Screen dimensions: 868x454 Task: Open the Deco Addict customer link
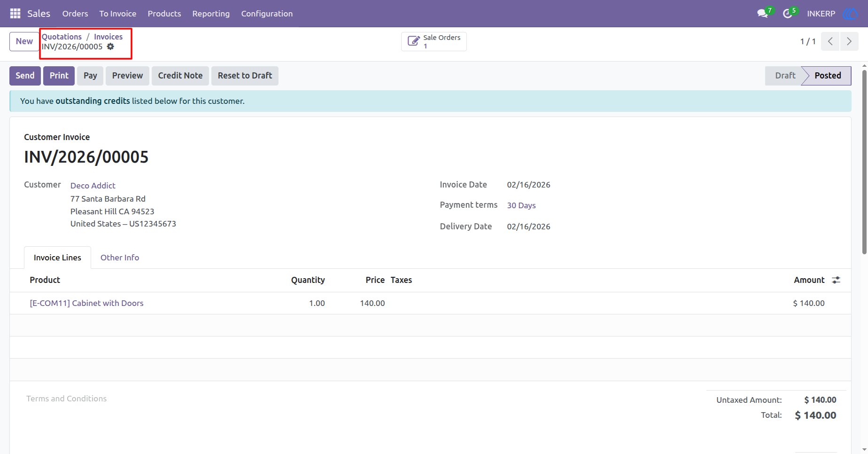[93, 186]
